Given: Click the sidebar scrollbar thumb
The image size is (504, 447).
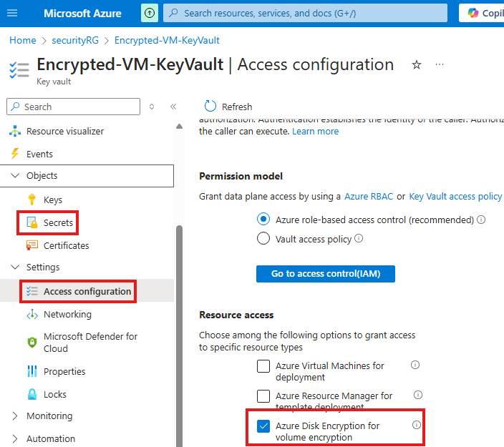Looking at the screenshot, I should click(x=180, y=335).
